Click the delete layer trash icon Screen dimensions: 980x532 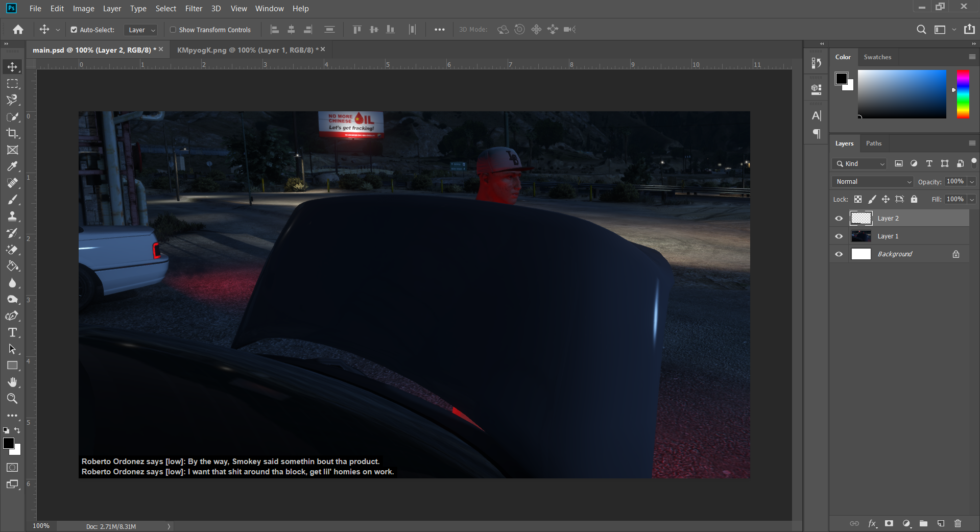coord(958,523)
